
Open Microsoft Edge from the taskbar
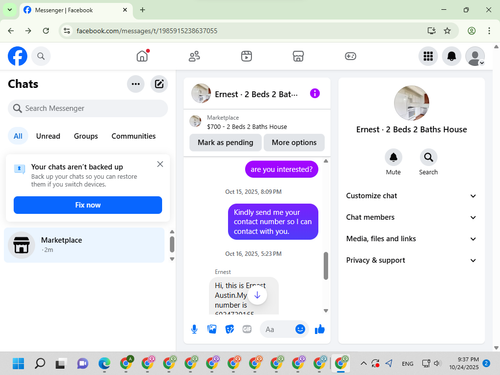104,363
